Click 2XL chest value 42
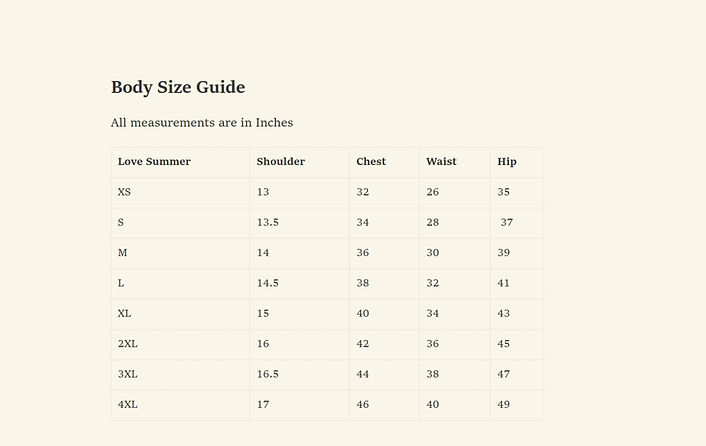 [x=363, y=344]
